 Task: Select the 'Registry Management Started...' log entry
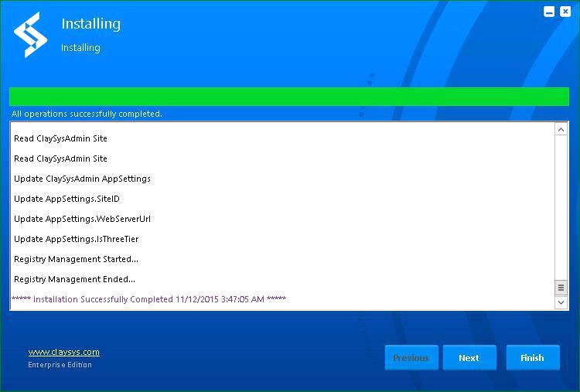coord(76,259)
